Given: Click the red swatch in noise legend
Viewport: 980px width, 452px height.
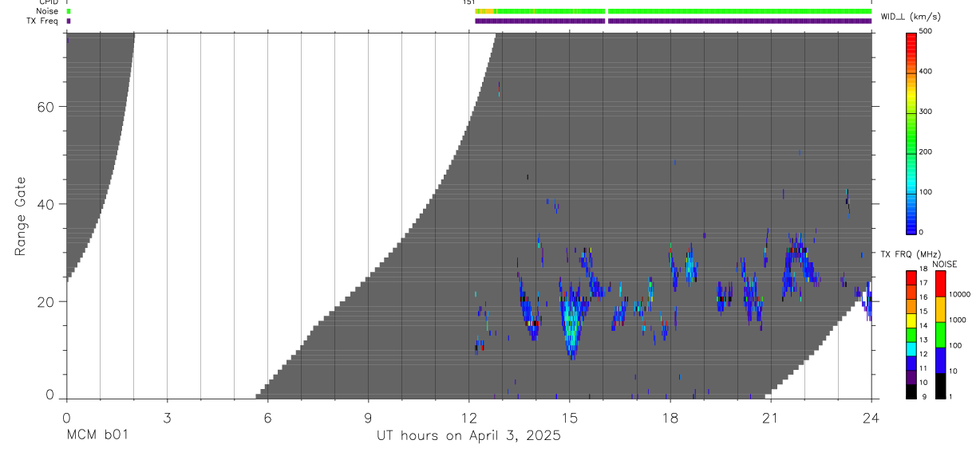Looking at the screenshot, I should point(940,284).
